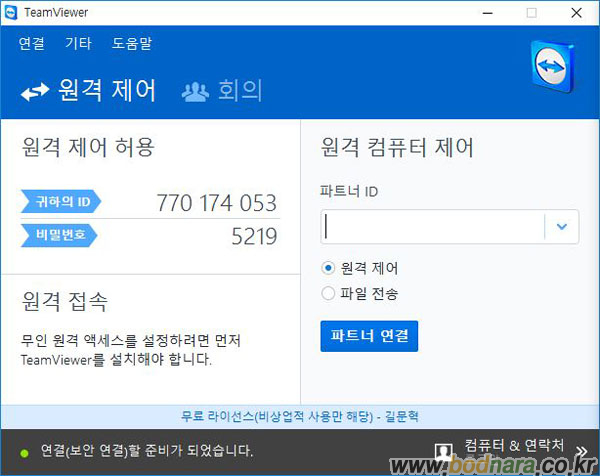Image resolution: width=600 pixels, height=476 pixels.
Task: Select the 파일 전송 radio button
Action: tap(328, 293)
